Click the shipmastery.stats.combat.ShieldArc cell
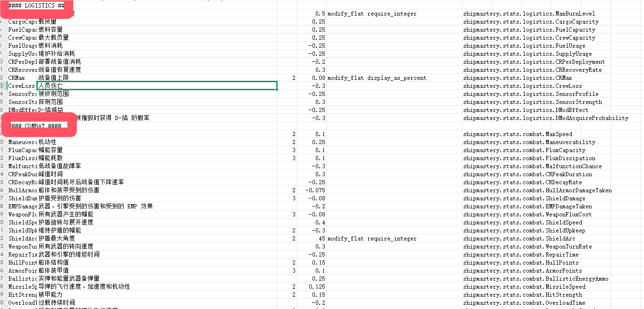644x309 pixels. tap(519, 239)
